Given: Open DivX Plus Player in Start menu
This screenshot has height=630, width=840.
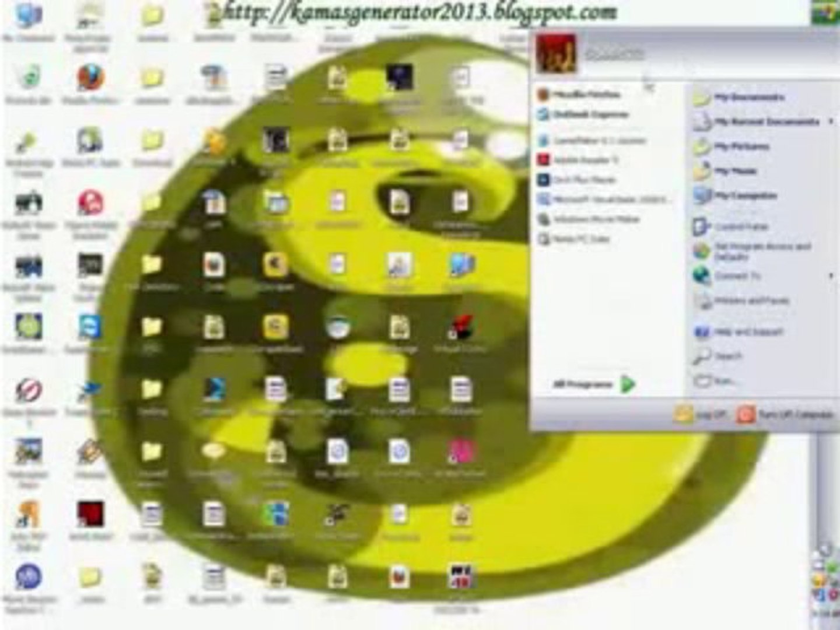Looking at the screenshot, I should point(576,180).
